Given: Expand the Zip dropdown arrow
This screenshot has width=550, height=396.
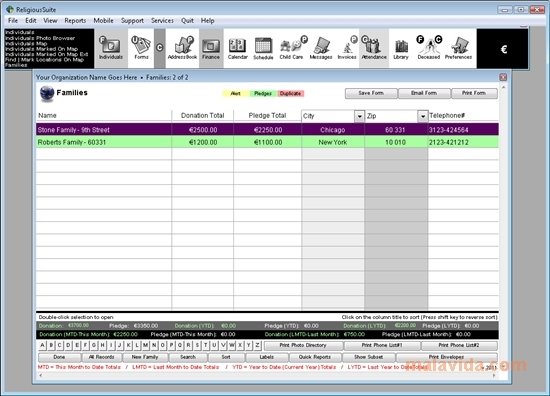Looking at the screenshot, I should click(423, 116).
